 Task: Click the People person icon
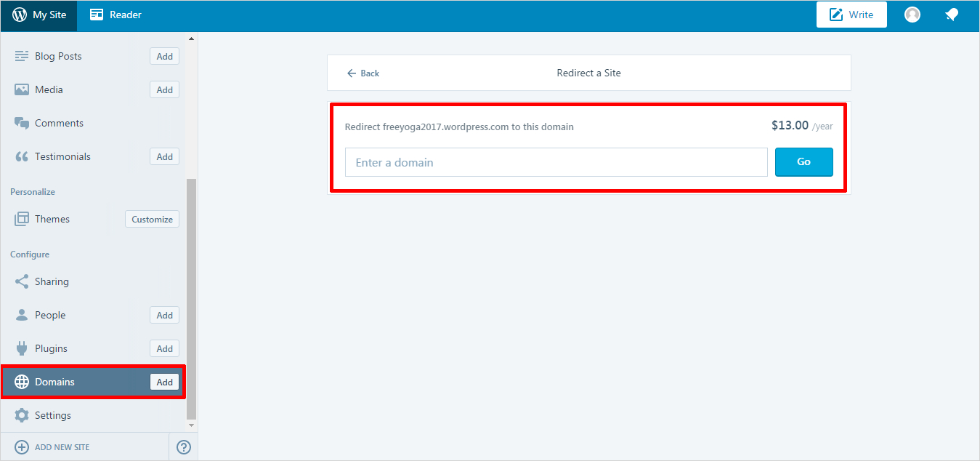tap(22, 315)
